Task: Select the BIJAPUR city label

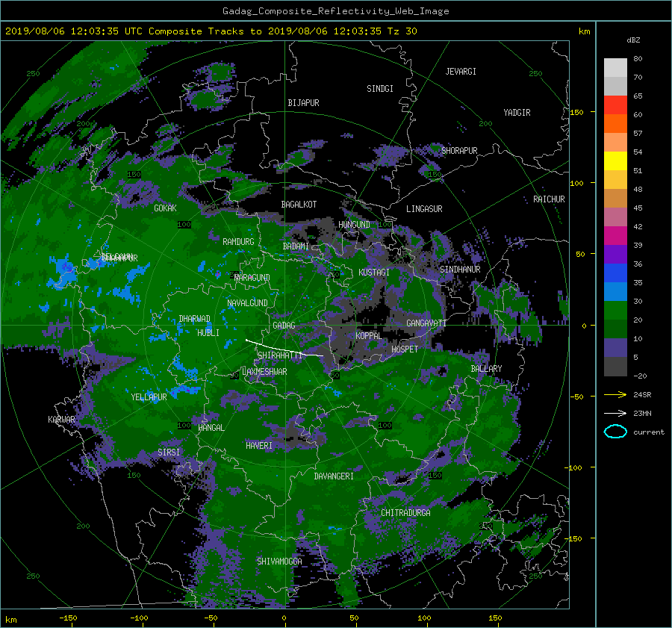Action: [303, 103]
